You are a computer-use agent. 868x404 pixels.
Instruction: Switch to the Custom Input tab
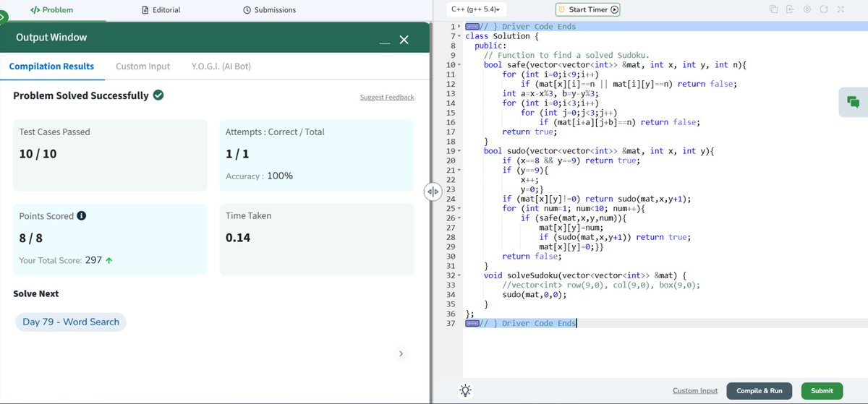142,66
